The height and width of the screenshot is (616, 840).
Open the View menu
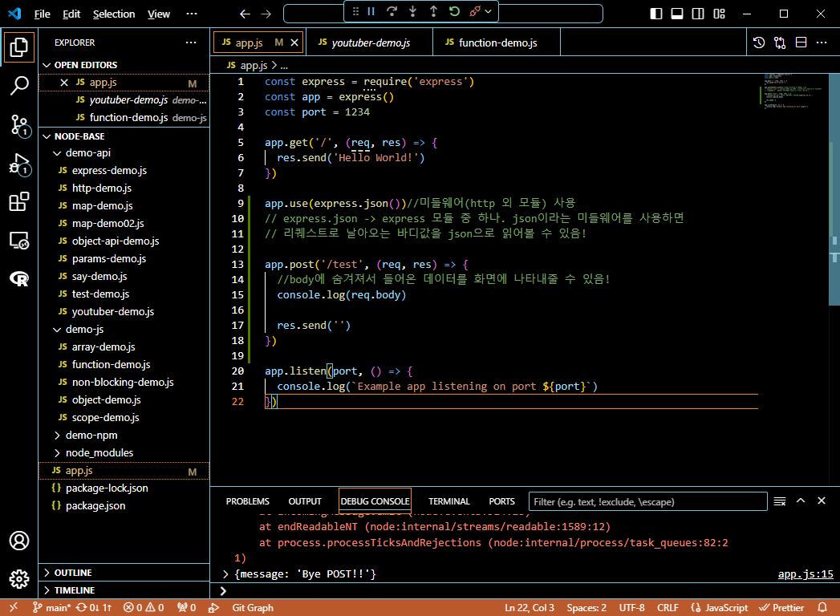click(x=159, y=14)
